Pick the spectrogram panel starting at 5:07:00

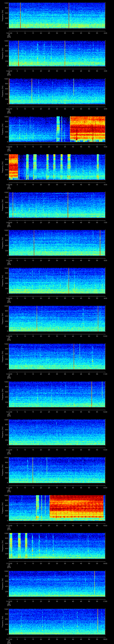tap(57, 243)
